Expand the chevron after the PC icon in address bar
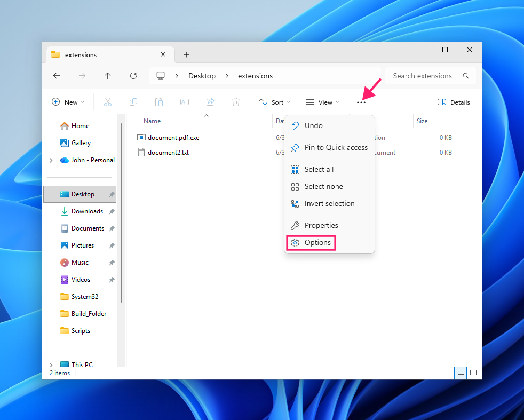 coord(177,76)
